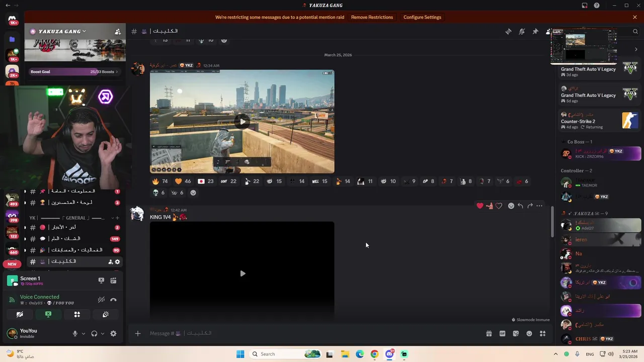644x362 pixels.
Task: Reply to the KING 1V4 message
Action: click(520, 206)
